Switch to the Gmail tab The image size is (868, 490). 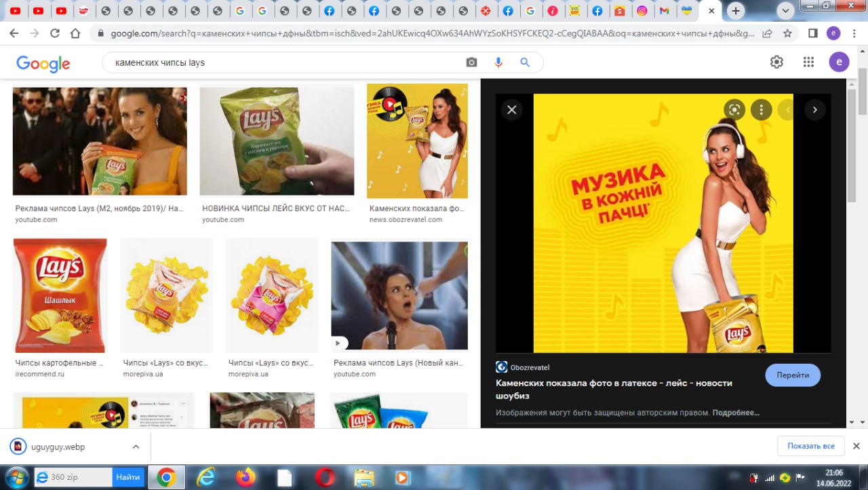pyautogui.click(x=664, y=11)
